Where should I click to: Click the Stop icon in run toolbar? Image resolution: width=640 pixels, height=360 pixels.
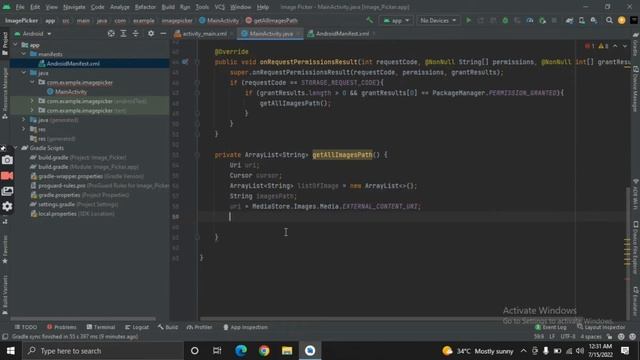[x=554, y=20]
